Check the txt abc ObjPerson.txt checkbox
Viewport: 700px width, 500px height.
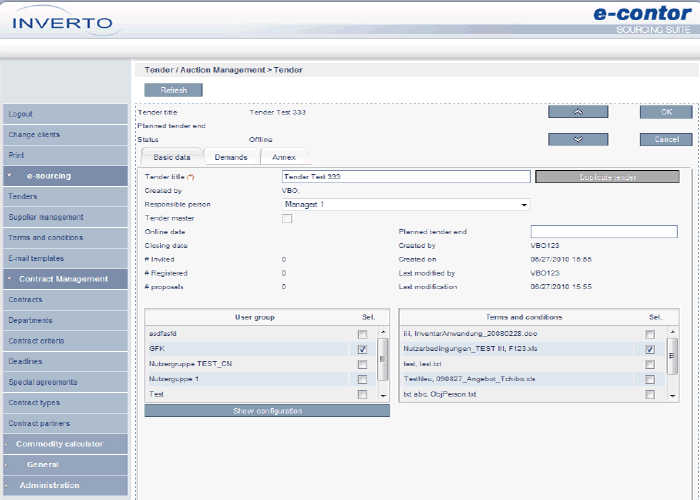(x=650, y=395)
